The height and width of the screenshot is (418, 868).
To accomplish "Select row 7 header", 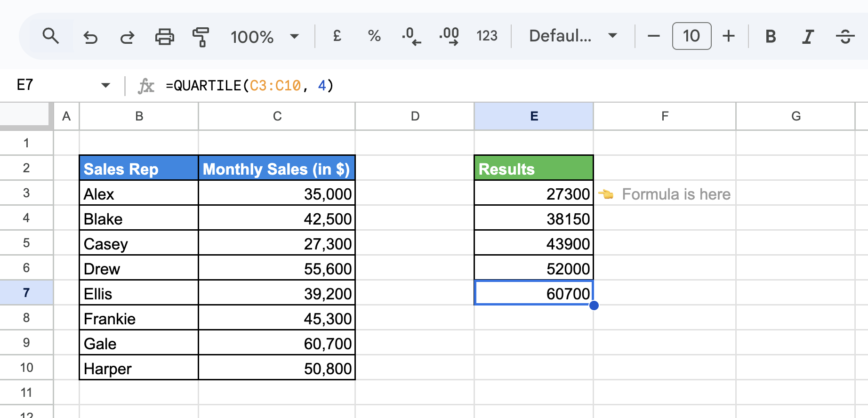I will [26, 292].
